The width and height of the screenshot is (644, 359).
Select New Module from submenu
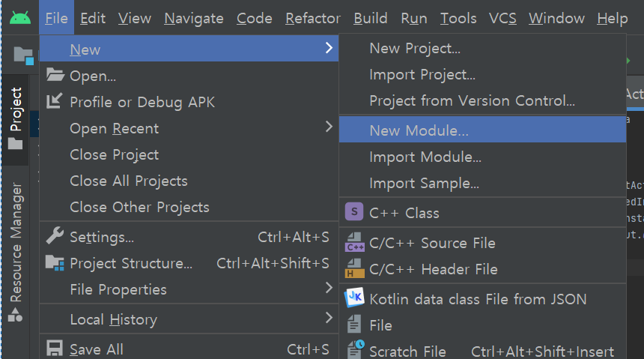coord(419,130)
